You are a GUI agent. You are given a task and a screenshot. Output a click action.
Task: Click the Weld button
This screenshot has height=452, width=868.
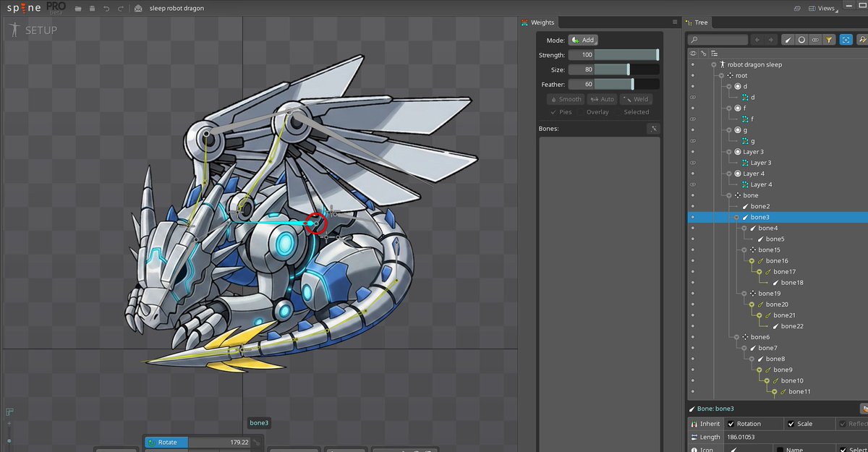(636, 99)
